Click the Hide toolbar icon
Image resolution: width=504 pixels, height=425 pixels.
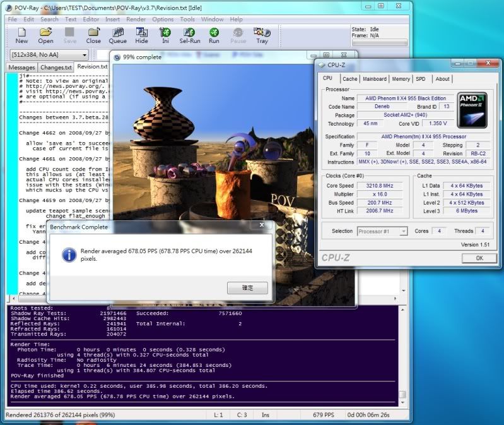point(141,35)
